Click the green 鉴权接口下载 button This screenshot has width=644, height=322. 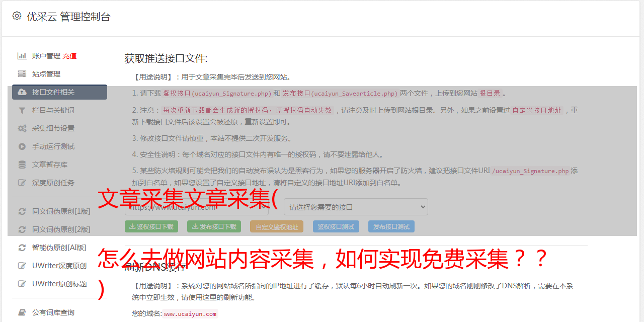[151, 226]
